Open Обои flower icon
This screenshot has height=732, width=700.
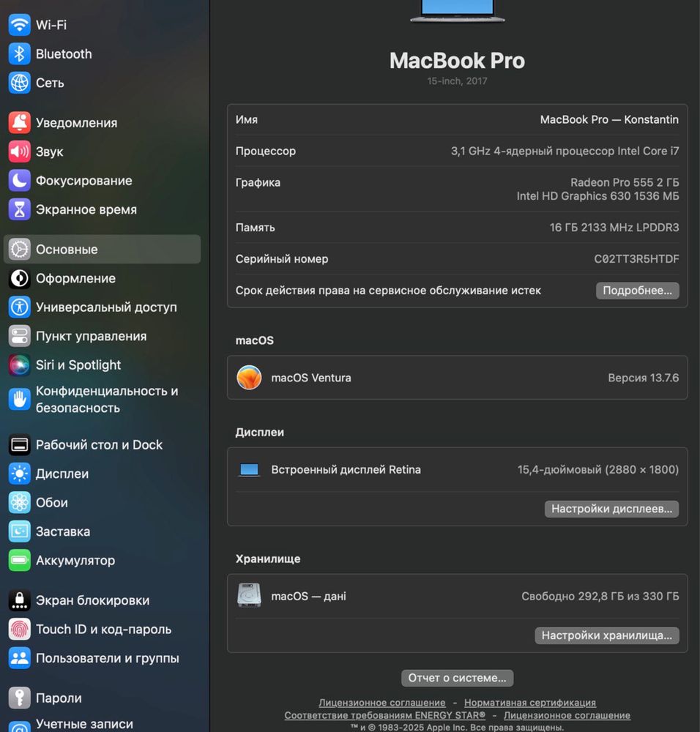pyautogui.click(x=19, y=503)
